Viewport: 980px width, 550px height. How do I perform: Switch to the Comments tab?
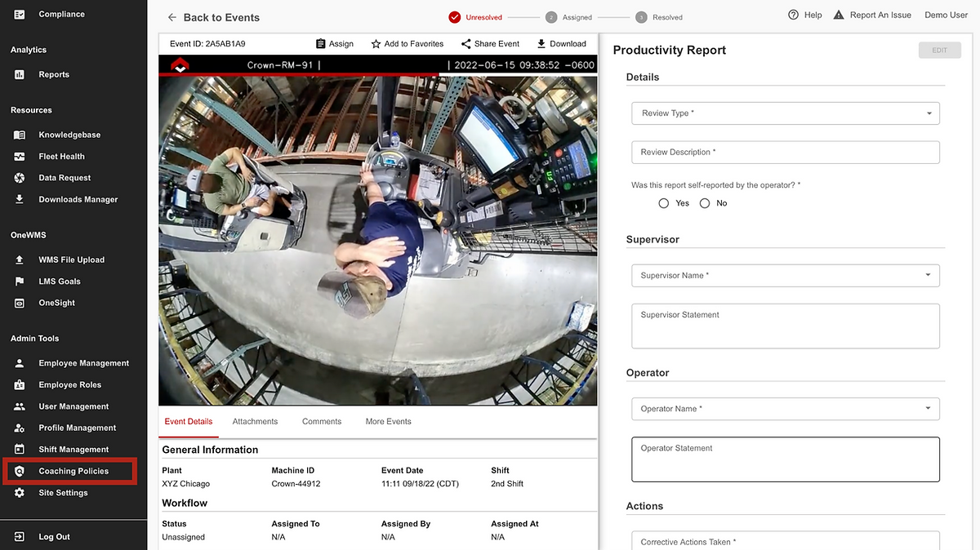pyautogui.click(x=322, y=422)
